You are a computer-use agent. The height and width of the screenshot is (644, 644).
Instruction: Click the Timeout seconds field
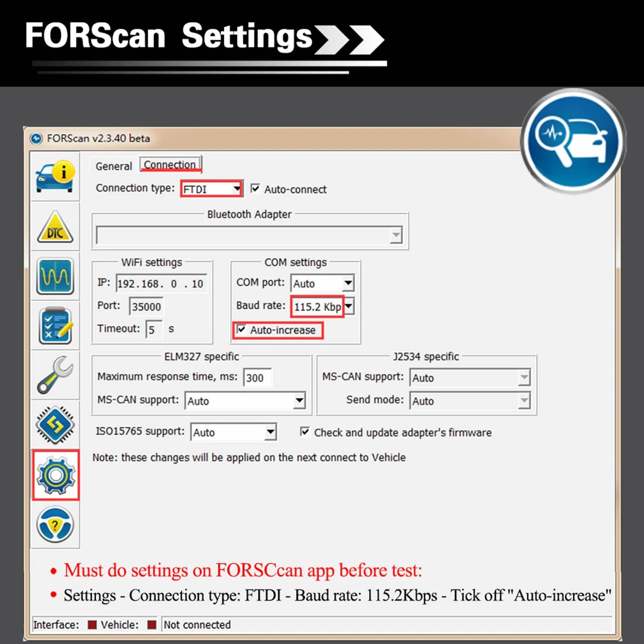(153, 329)
